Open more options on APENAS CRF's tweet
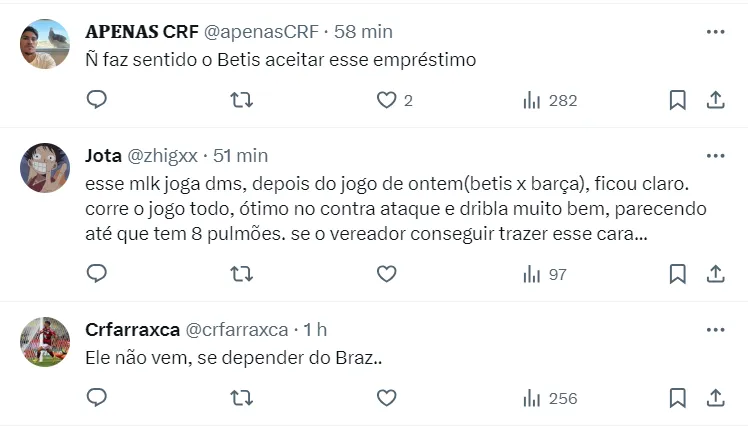748x441 pixels. tap(715, 32)
